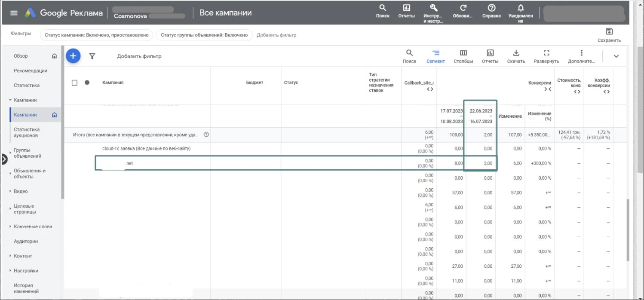Image resolution: width=644 pixels, height=300 pixels.
Task: Open Статистика аукционов in the sidebar
Action: coord(26,132)
